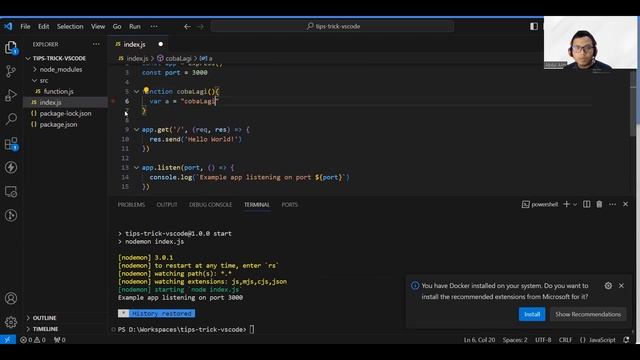The image size is (640, 360).
Task: Click Show Recommendations button
Action: [588, 314]
